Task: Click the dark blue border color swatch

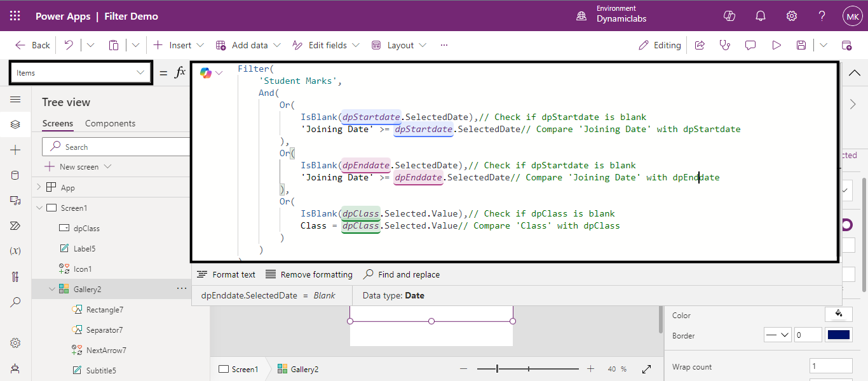Action: 838,335
